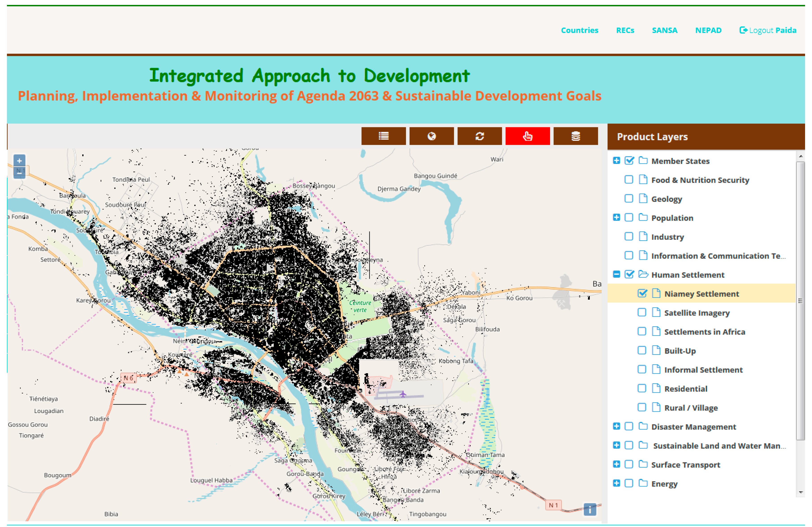This screenshot has width=812, height=527.
Task: Click the refresh arrows toolbar button
Action: coord(480,136)
